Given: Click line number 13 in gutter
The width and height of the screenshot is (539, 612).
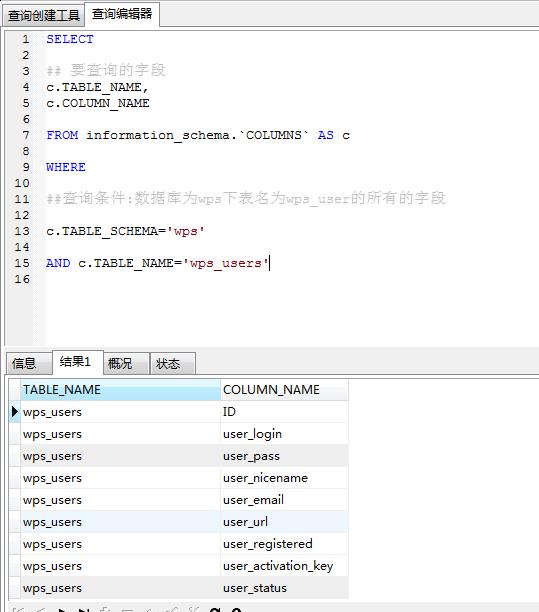Looking at the screenshot, I should click(22, 231).
